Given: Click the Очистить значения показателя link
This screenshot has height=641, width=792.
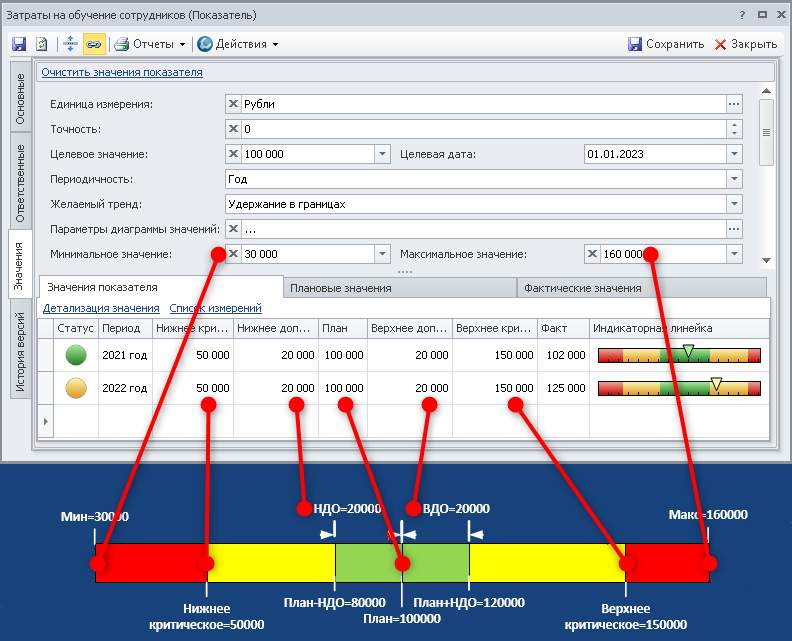Looking at the screenshot, I should click(122, 72).
